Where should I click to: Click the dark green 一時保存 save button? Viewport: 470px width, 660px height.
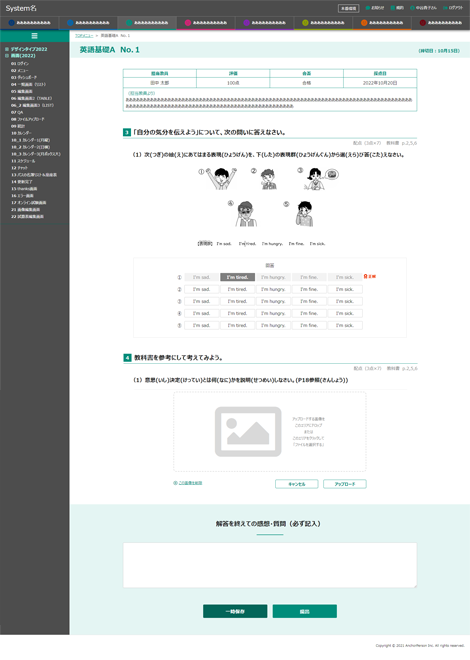click(235, 611)
